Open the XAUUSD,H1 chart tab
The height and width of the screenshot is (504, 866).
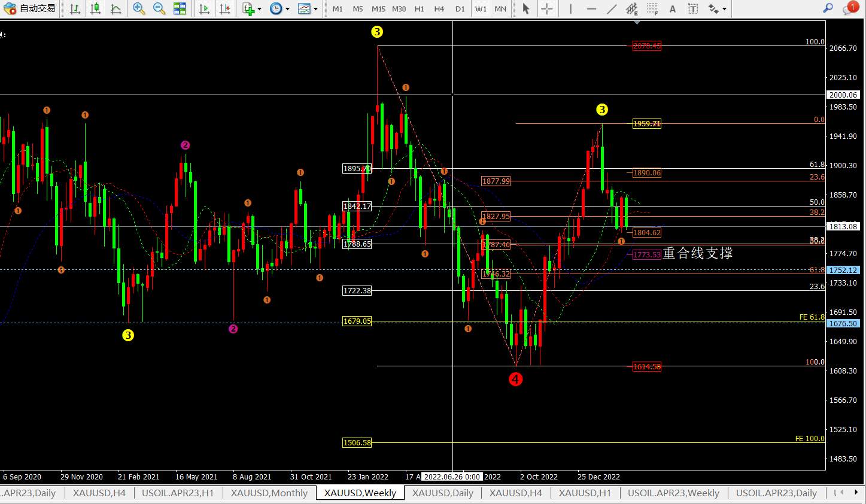[x=585, y=493]
